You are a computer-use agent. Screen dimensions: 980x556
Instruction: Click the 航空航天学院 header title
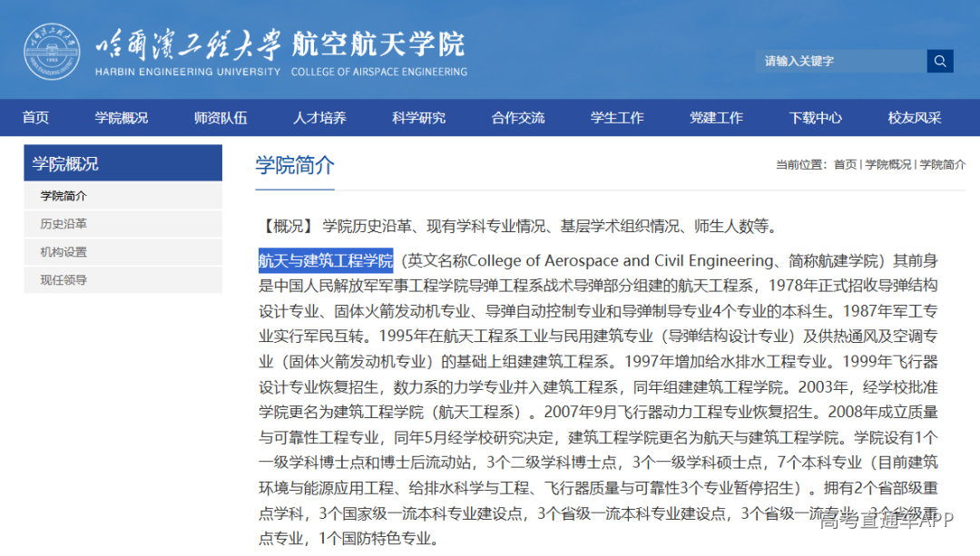[x=378, y=45]
